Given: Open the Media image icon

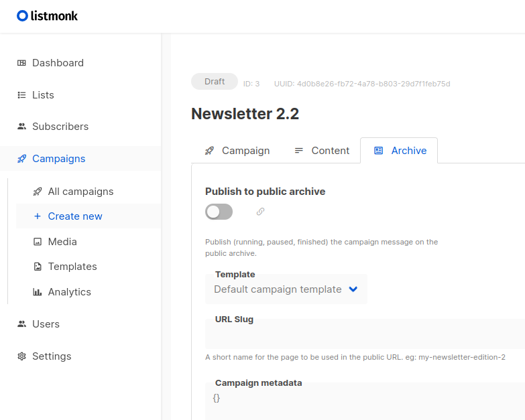Looking at the screenshot, I should tap(38, 241).
